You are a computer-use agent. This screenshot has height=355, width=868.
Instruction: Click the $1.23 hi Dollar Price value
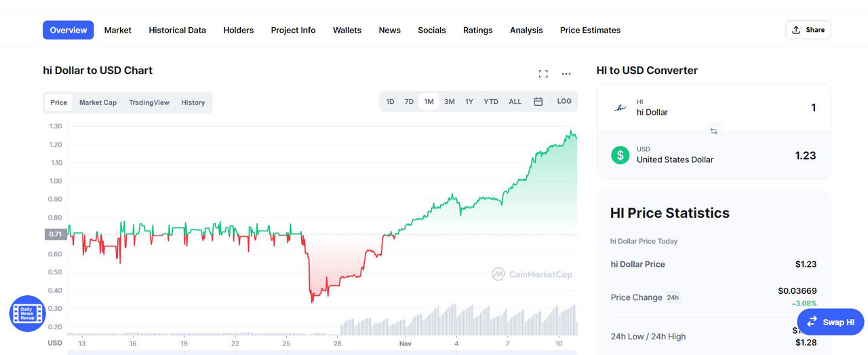coord(806,264)
